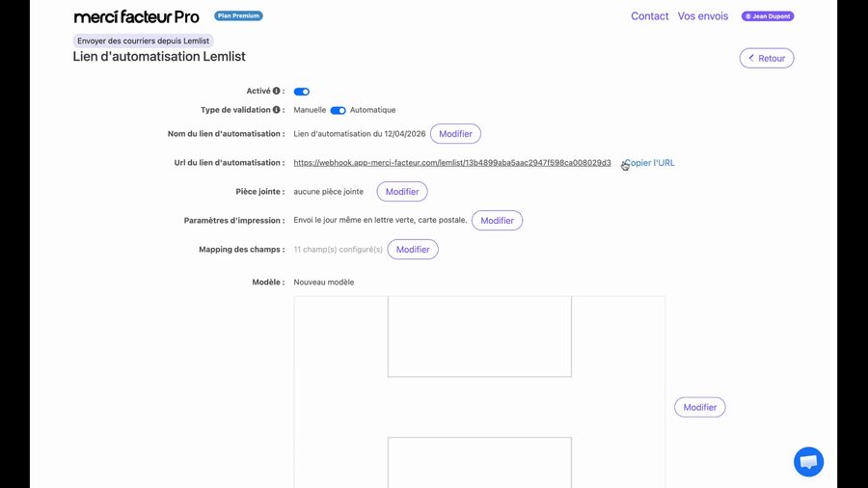Click the 'Manuelle' validation label
Viewport: 868px width, 488px height.
click(310, 110)
